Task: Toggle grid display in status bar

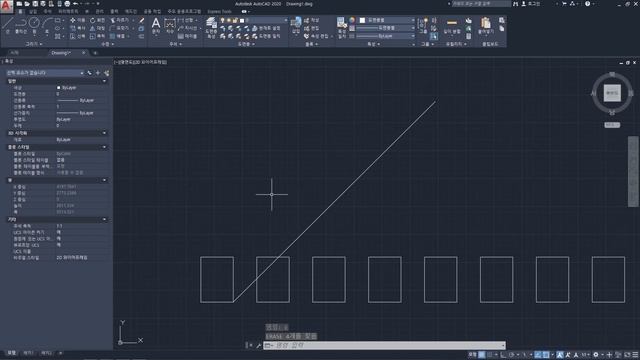Action: 482,355
